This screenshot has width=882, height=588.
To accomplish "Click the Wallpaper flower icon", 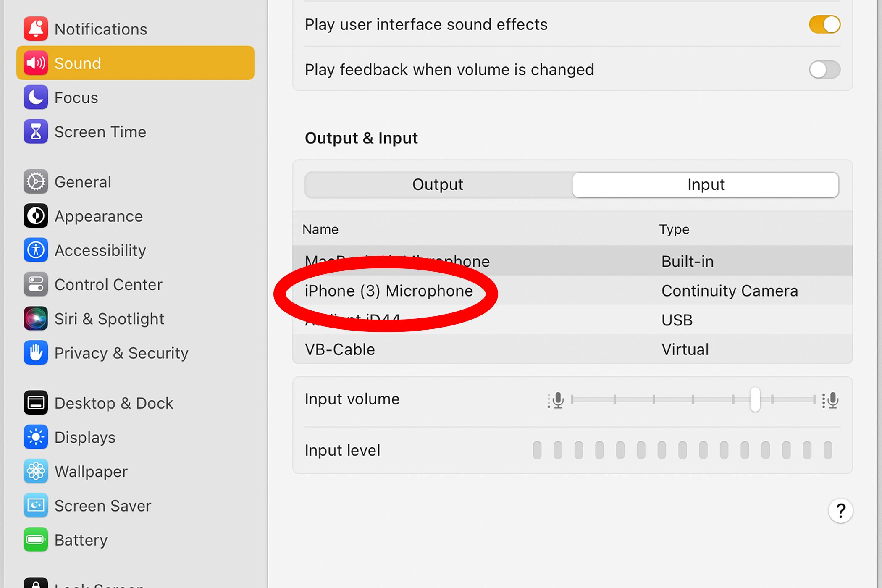I will click(36, 471).
